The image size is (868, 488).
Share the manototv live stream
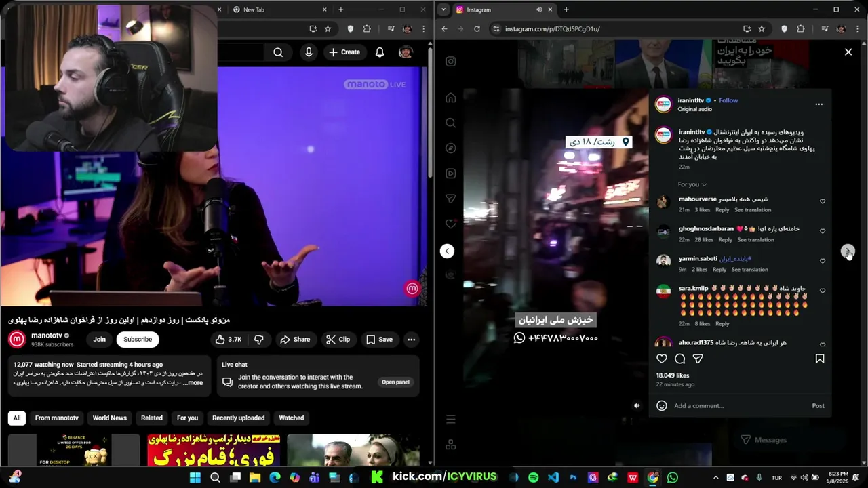tap(295, 340)
